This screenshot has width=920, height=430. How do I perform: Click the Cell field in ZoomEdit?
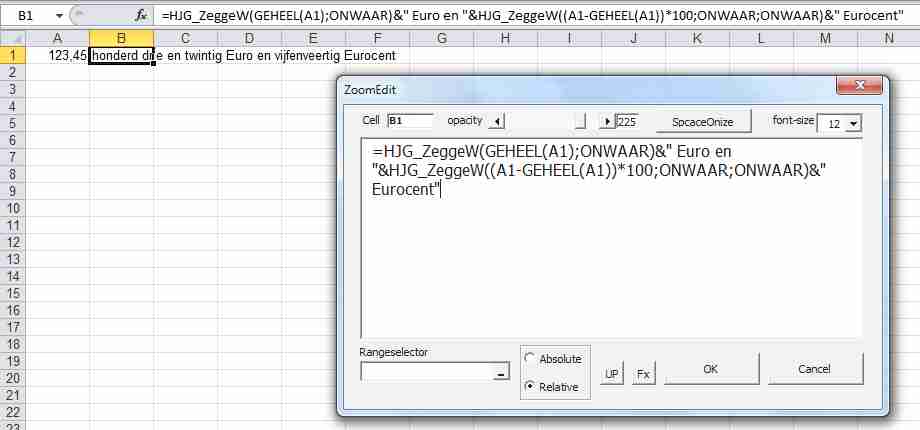pos(410,121)
